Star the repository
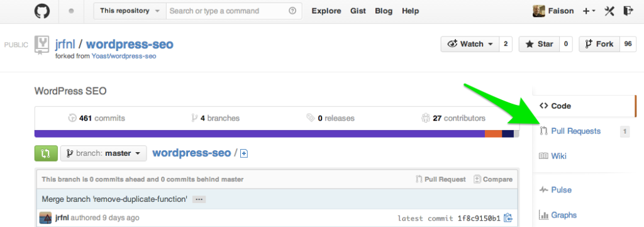The height and width of the screenshot is (227, 644). tap(539, 44)
